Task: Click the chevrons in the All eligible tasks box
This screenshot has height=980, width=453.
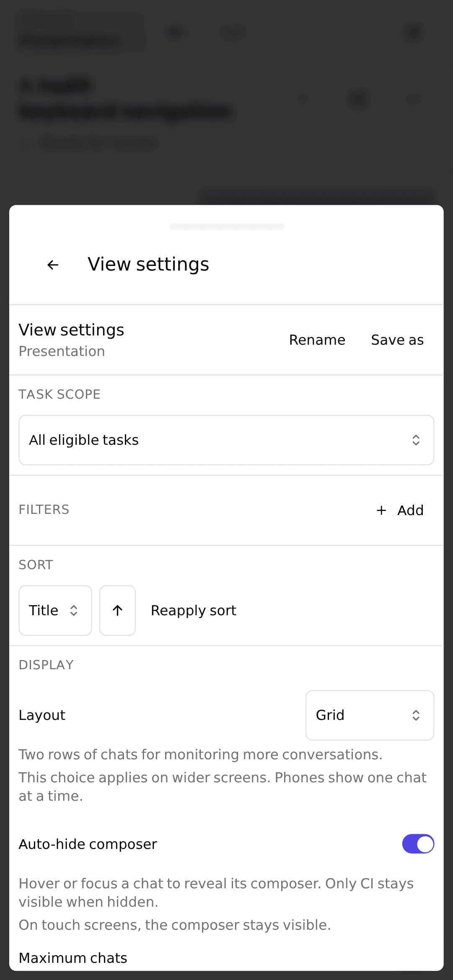Action: pos(416,440)
